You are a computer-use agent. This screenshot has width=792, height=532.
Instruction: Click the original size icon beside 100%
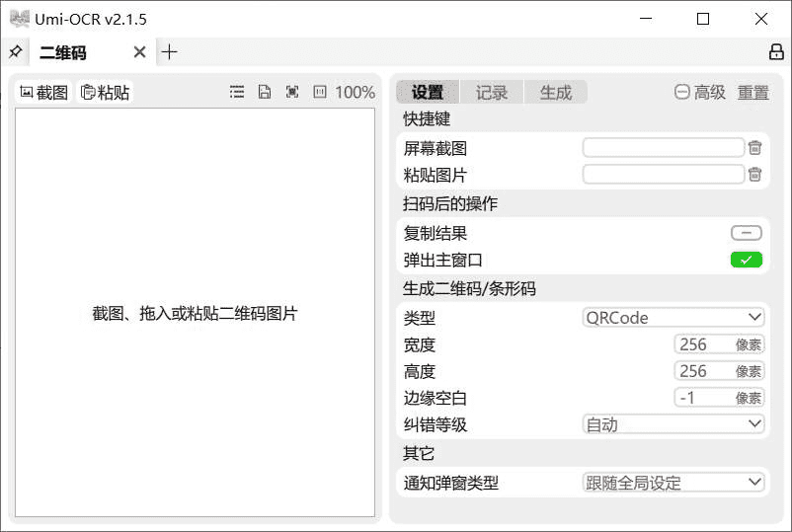tap(320, 92)
